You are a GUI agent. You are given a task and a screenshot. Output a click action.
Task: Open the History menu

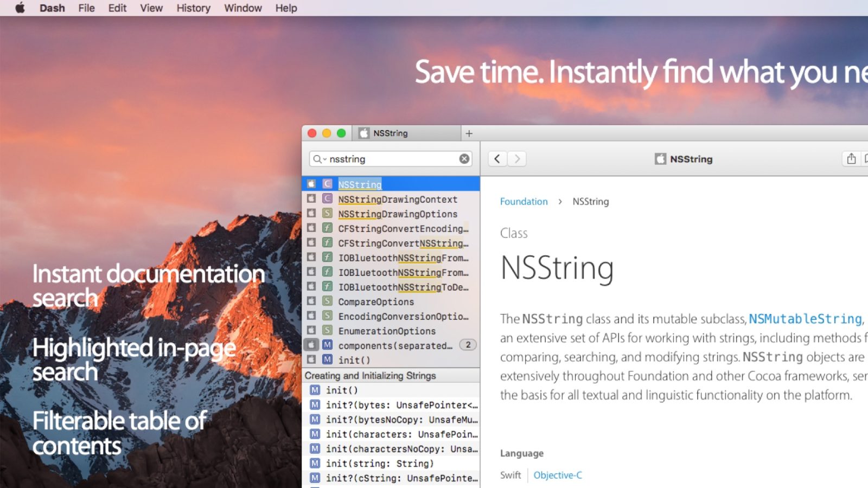tap(193, 8)
